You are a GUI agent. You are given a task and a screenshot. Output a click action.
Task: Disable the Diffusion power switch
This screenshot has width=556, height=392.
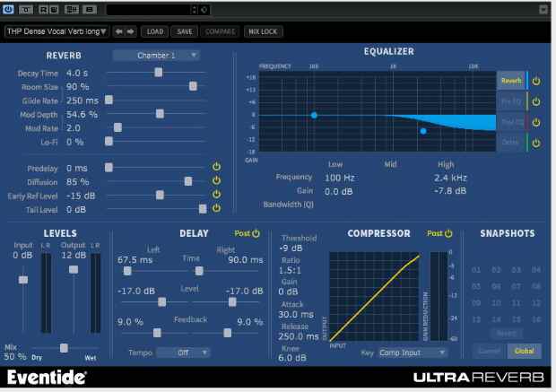[x=216, y=180]
